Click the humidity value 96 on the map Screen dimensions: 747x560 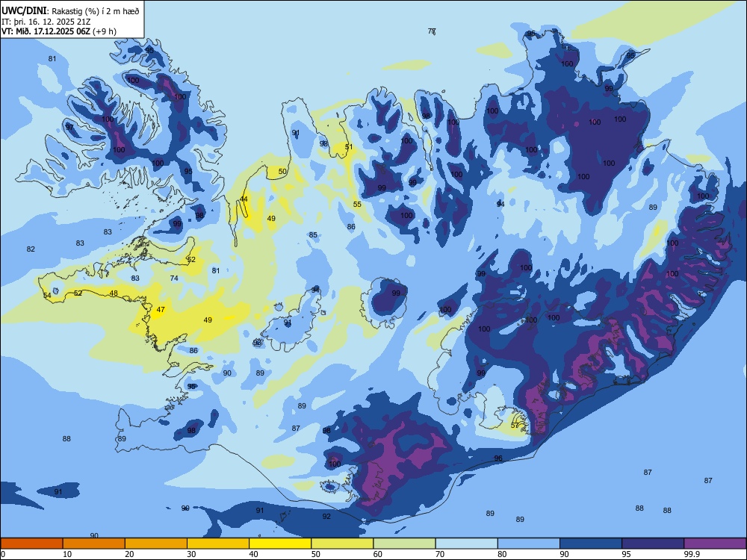498,458
